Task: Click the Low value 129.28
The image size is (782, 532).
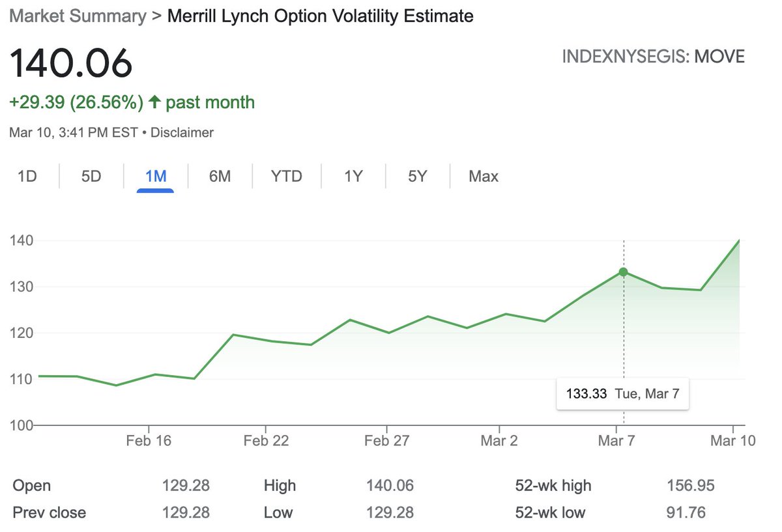Action: point(390,512)
